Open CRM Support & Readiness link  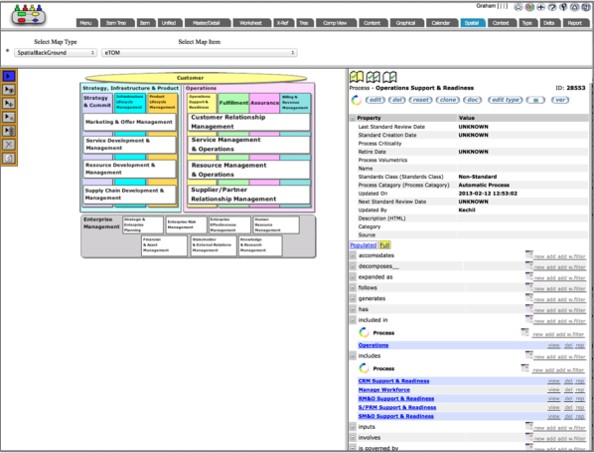tap(394, 381)
